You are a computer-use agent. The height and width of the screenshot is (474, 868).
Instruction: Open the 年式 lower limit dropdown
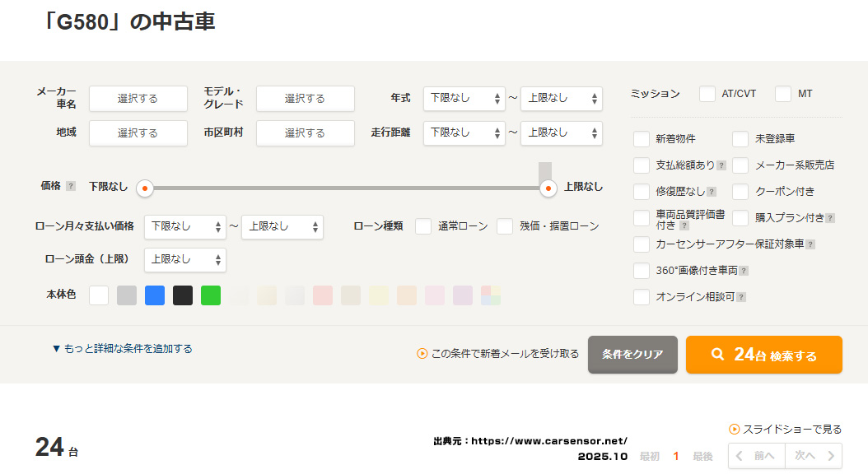click(464, 98)
